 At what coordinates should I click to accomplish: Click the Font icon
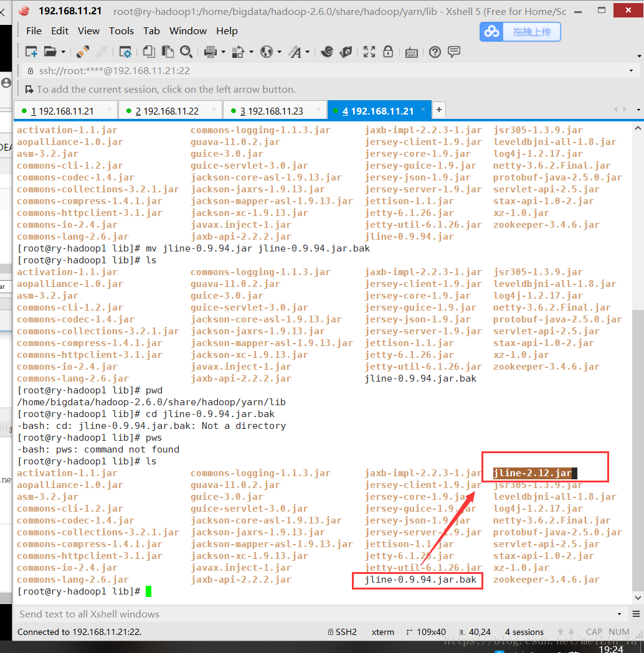295,52
